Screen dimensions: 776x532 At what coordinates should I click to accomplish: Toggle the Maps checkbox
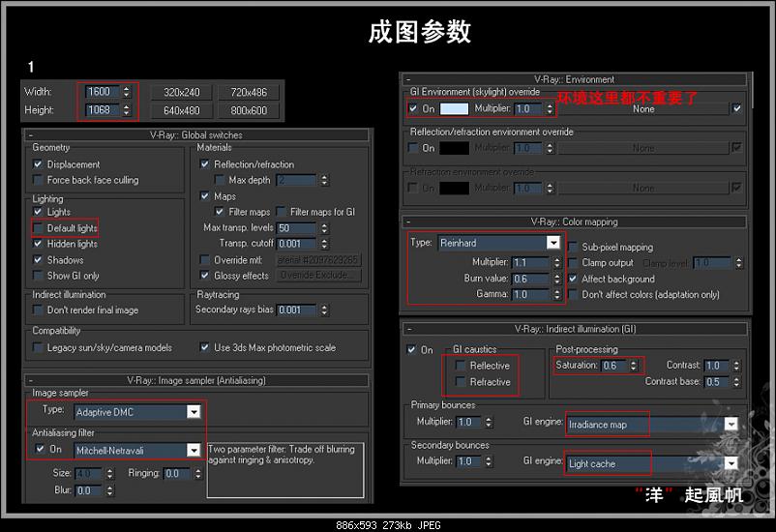[x=204, y=196]
